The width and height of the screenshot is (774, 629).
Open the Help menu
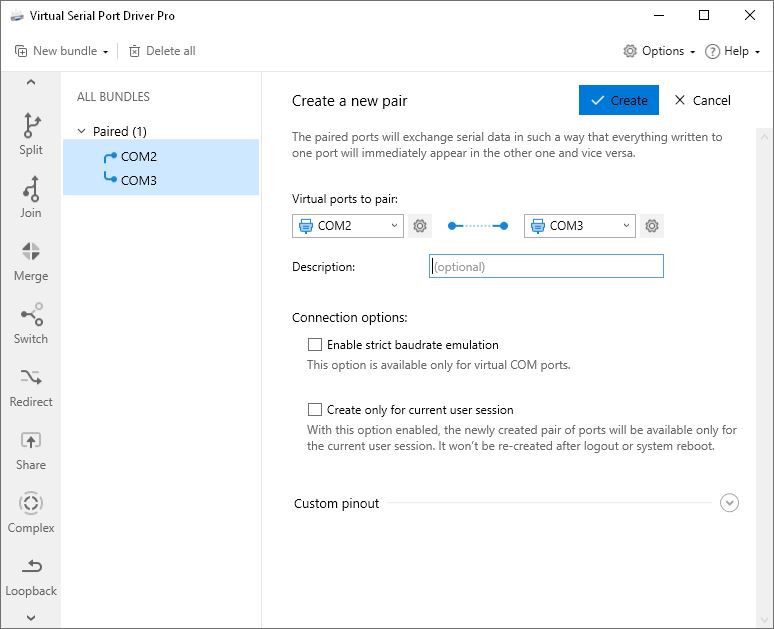click(x=733, y=51)
